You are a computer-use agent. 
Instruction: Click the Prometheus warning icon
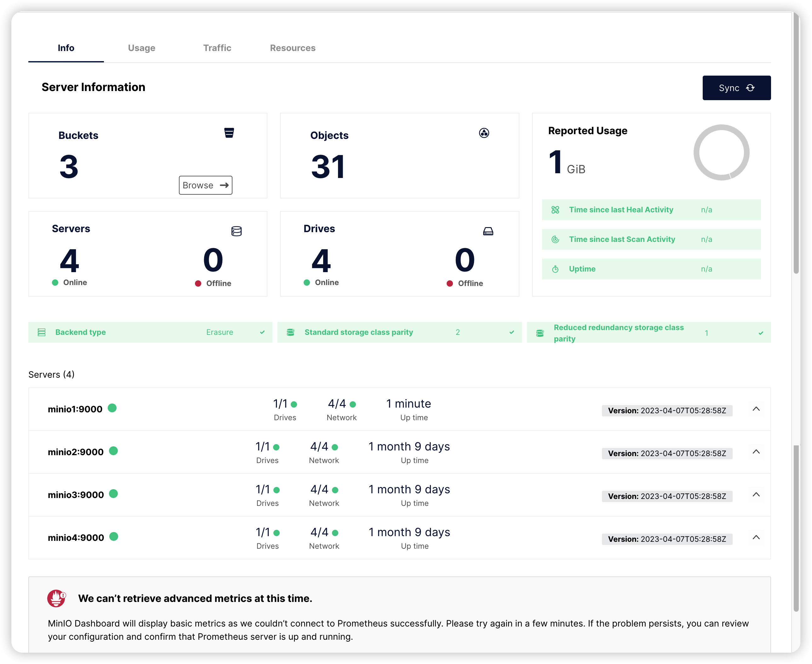tap(56, 598)
